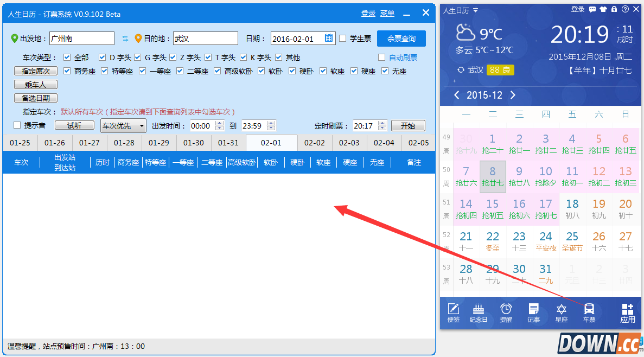Image resolution: width=644 pixels, height=357 pixels.
Task: Click the 出发地 departure station input field
Action: [81, 38]
